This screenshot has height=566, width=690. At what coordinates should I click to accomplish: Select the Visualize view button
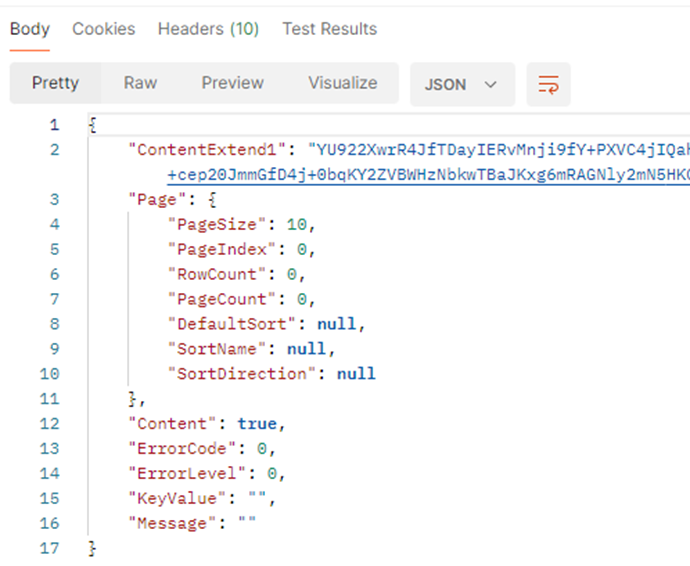click(x=343, y=83)
